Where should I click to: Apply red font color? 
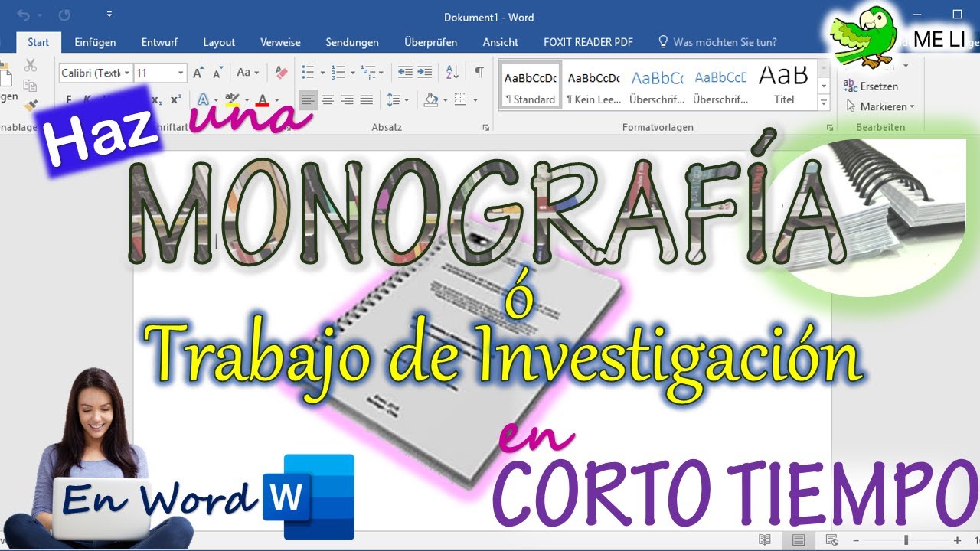tap(263, 99)
